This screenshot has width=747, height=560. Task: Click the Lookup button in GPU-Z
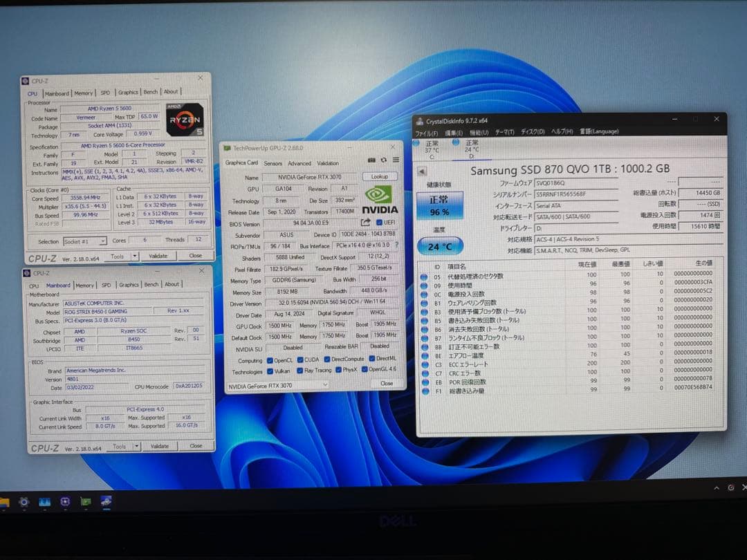[379, 176]
